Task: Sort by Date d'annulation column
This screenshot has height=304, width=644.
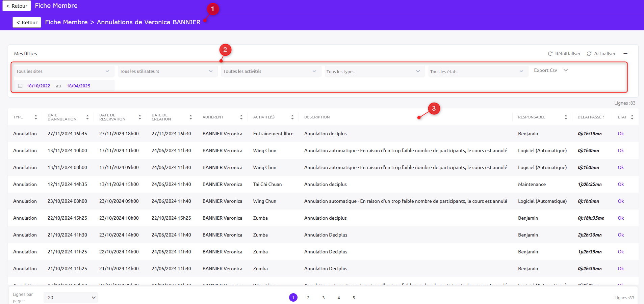Action: [x=87, y=117]
